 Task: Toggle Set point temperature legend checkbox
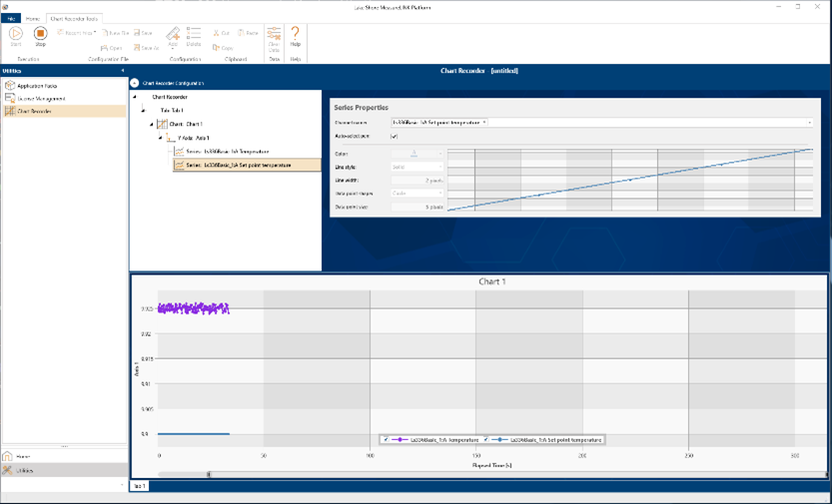[x=487, y=439]
